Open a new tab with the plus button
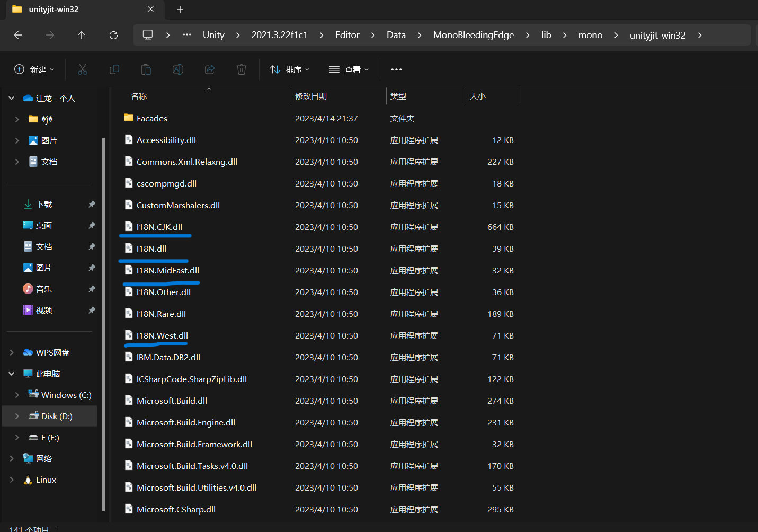 pyautogui.click(x=180, y=10)
